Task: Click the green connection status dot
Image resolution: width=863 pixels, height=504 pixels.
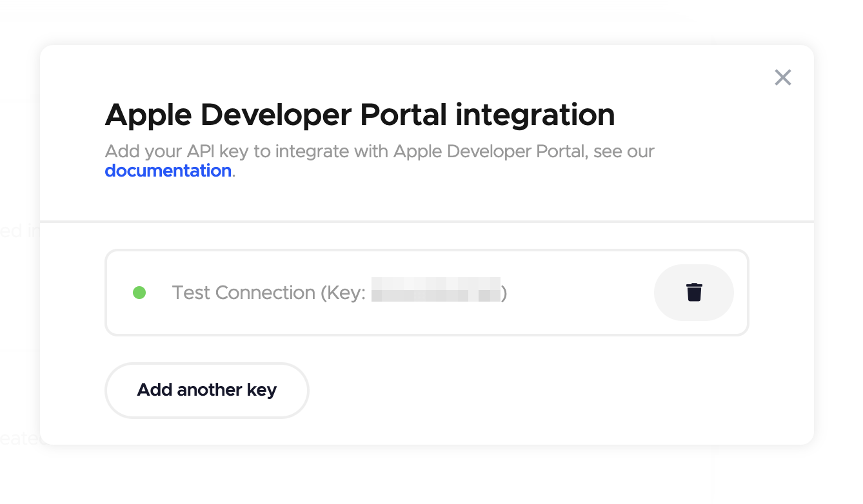Action: [139, 293]
